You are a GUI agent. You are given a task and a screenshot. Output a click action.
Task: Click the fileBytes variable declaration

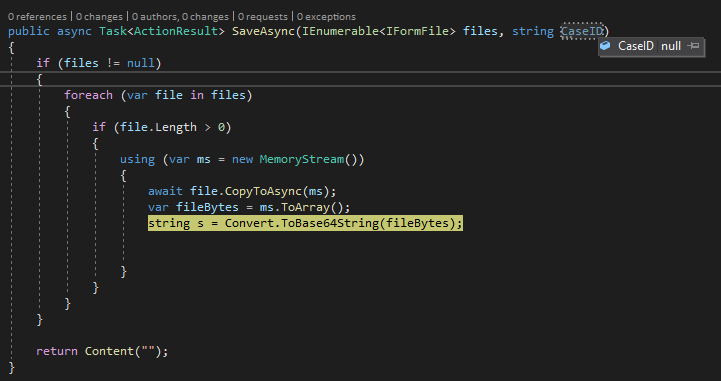click(x=207, y=207)
